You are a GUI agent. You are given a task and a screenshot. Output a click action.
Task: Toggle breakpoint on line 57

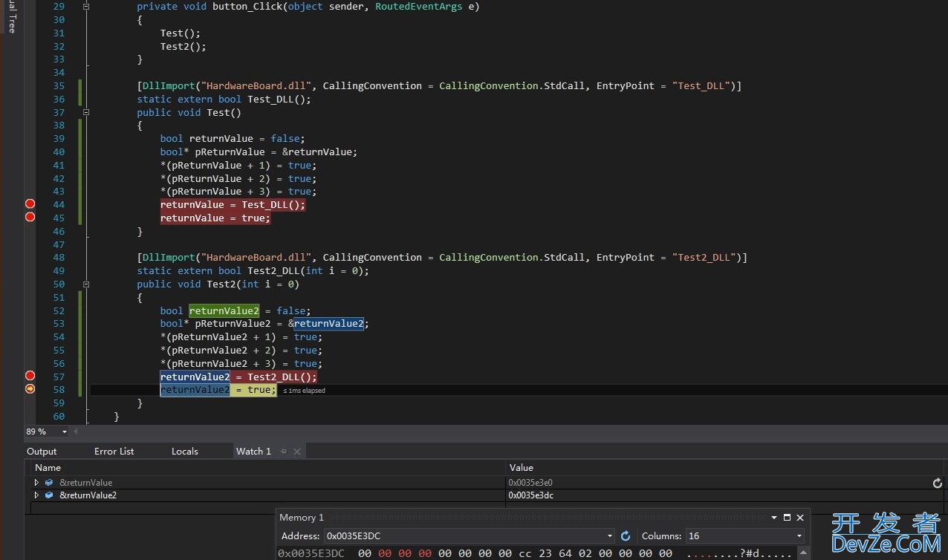click(30, 376)
